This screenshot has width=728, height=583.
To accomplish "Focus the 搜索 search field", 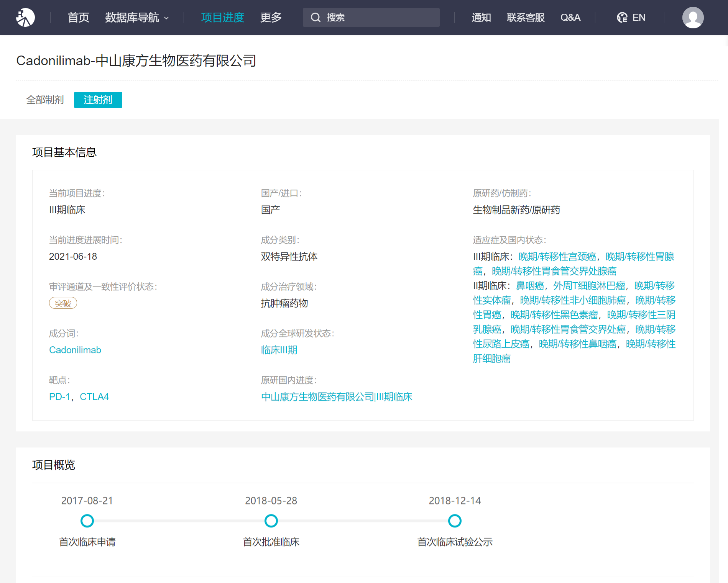I will [371, 18].
